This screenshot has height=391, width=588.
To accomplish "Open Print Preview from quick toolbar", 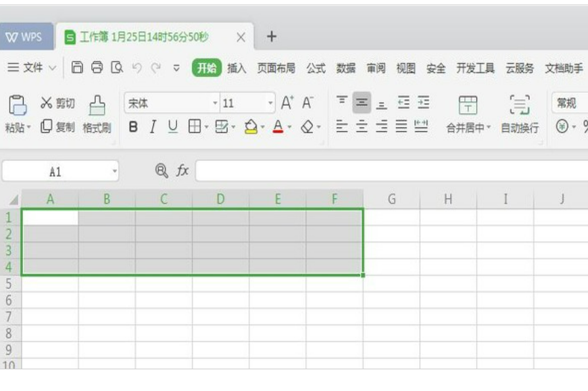I will point(116,68).
